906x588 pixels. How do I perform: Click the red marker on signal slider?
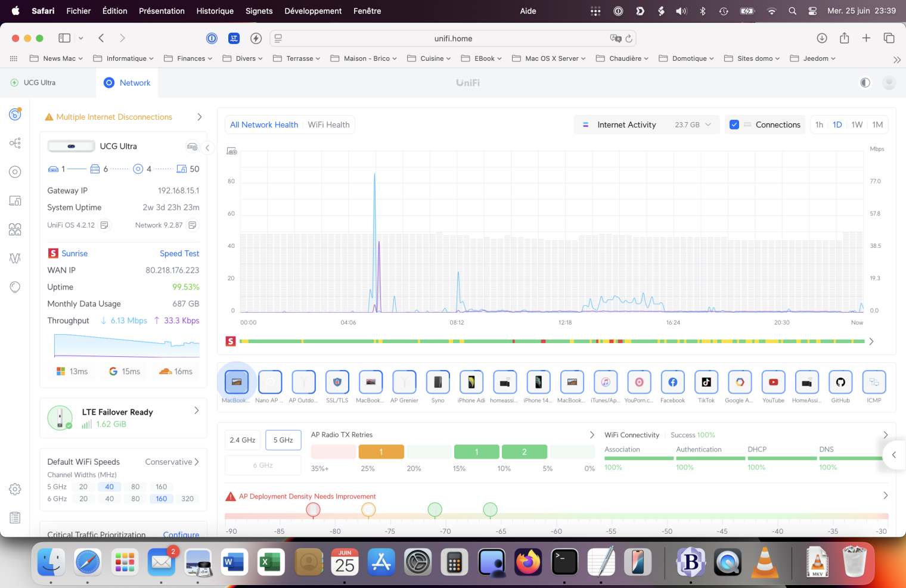pyautogui.click(x=313, y=510)
